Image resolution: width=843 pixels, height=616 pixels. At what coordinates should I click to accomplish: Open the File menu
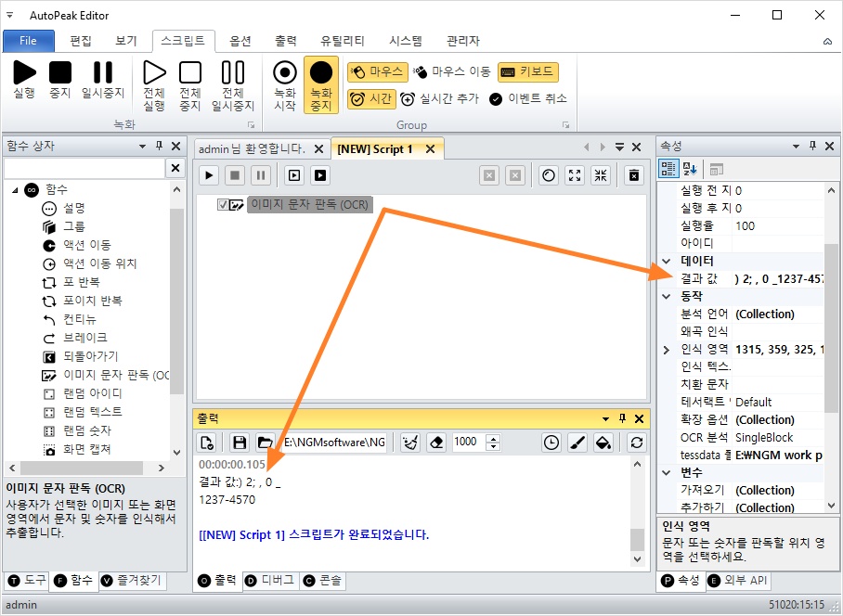point(29,41)
